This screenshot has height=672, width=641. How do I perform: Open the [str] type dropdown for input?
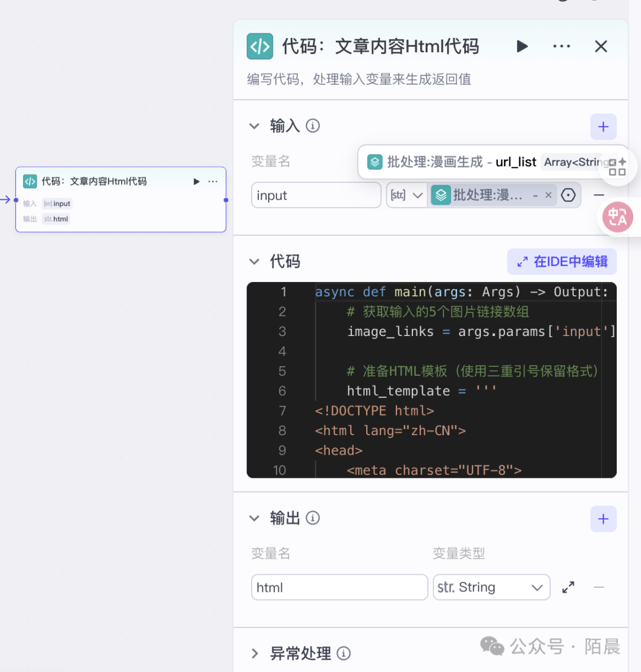click(x=407, y=195)
